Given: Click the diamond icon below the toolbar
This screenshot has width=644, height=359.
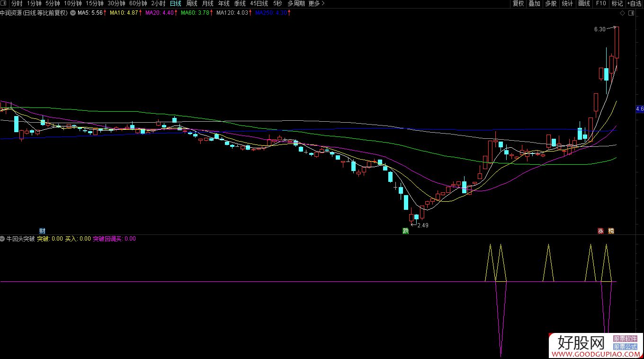Looking at the screenshot, I should pyautogui.click(x=622, y=13).
